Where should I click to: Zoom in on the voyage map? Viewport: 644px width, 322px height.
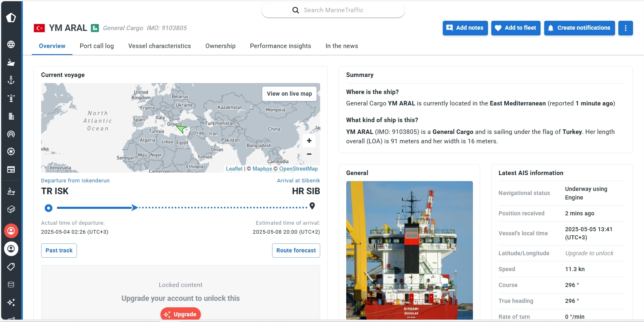309,141
